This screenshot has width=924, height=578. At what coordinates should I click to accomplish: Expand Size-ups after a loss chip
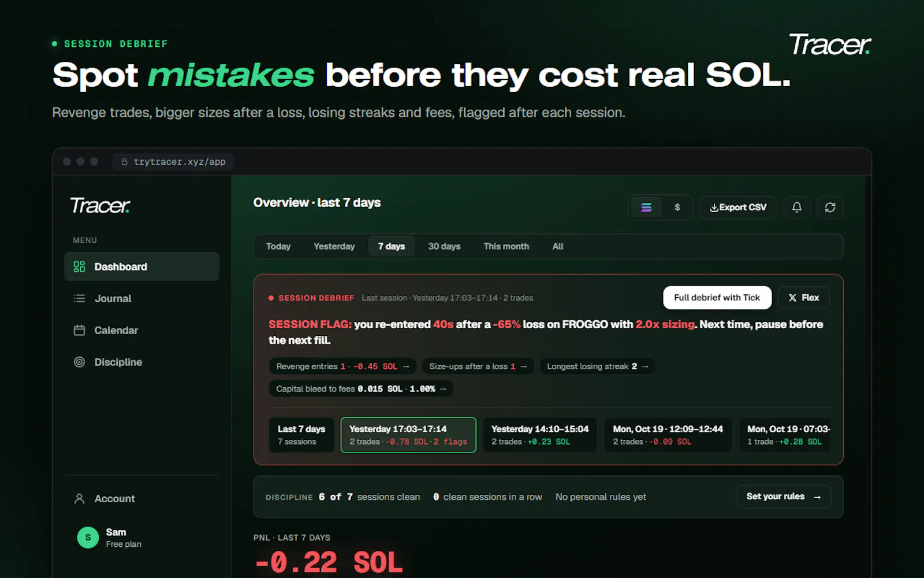478,366
